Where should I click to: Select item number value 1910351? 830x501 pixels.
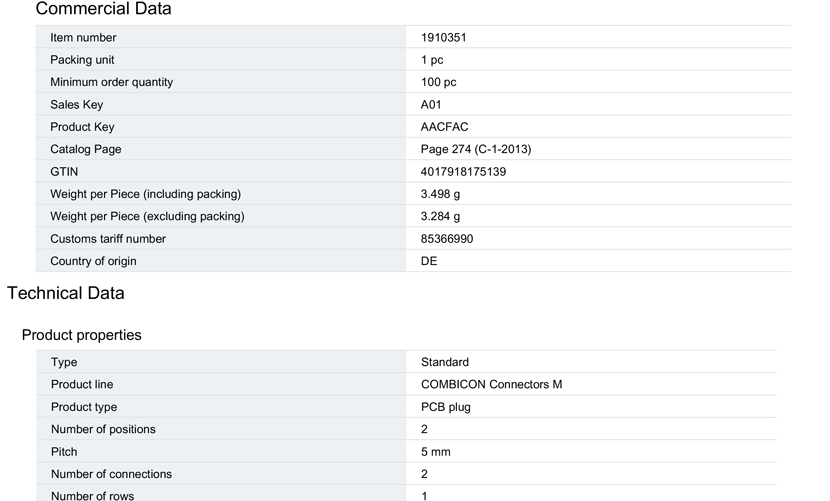tap(443, 38)
